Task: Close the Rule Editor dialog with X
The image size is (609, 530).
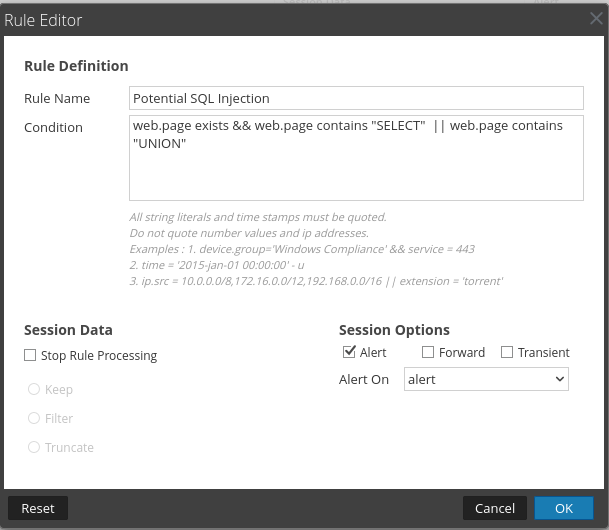Action: click(596, 18)
